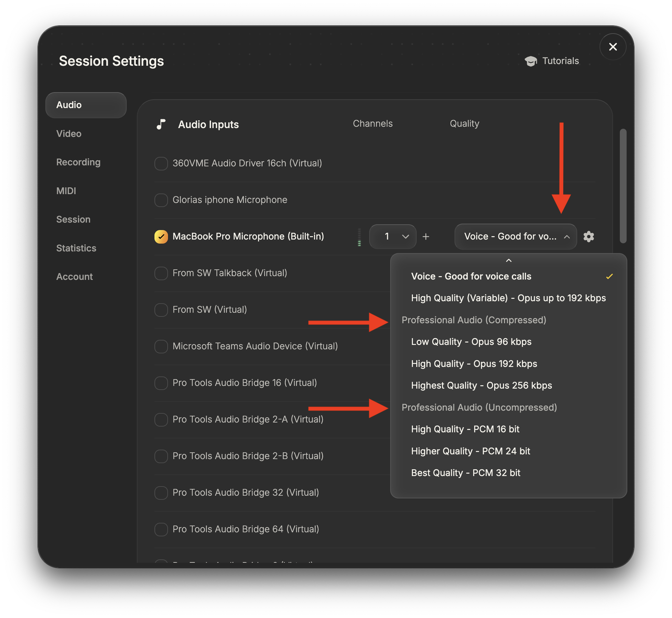Collapse the quality menu using the top chevron

pos(508,261)
